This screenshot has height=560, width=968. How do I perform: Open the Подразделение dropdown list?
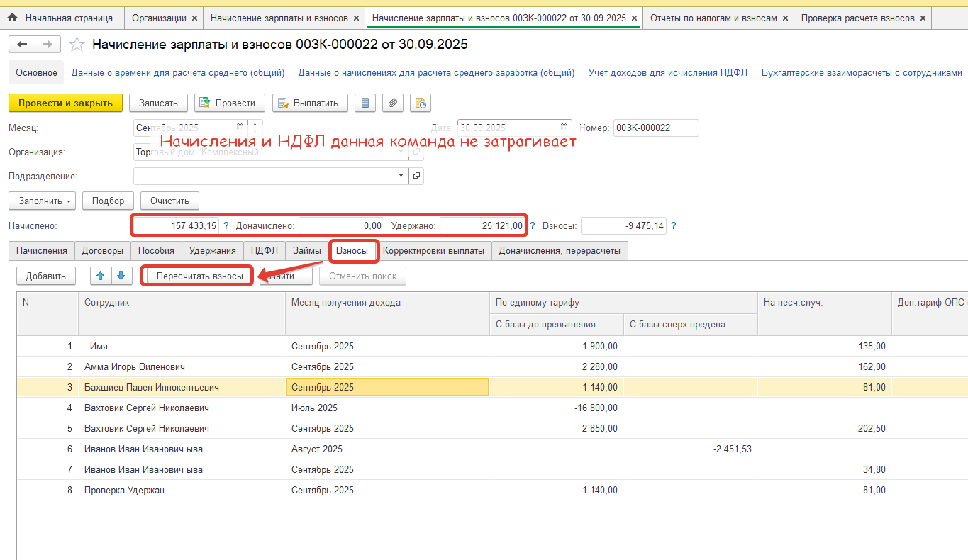click(x=401, y=176)
